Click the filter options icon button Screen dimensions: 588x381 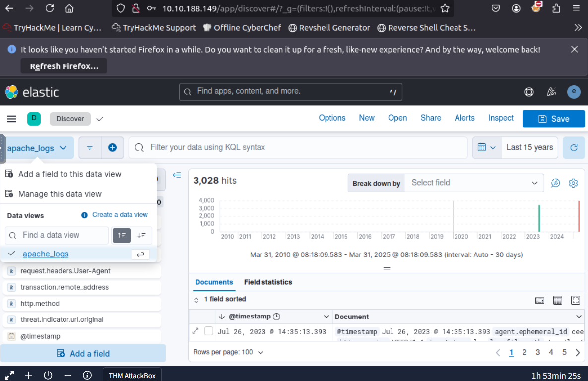tap(90, 148)
